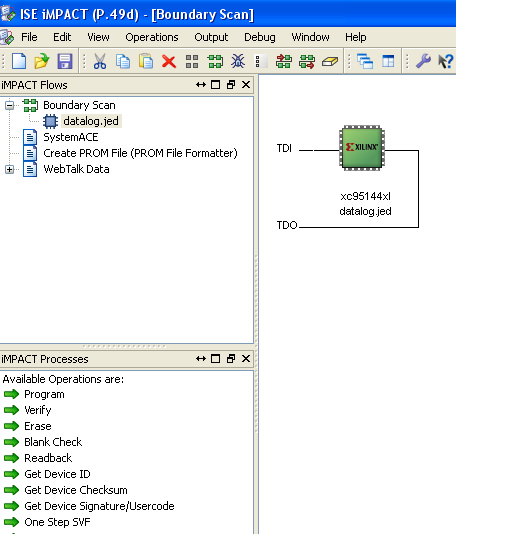Click the Cut scissors icon
This screenshot has width=512, height=534.
pos(100,62)
